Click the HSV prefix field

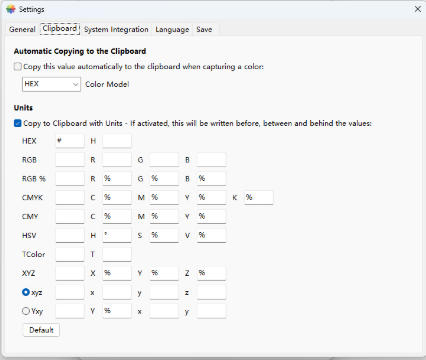click(x=70, y=235)
